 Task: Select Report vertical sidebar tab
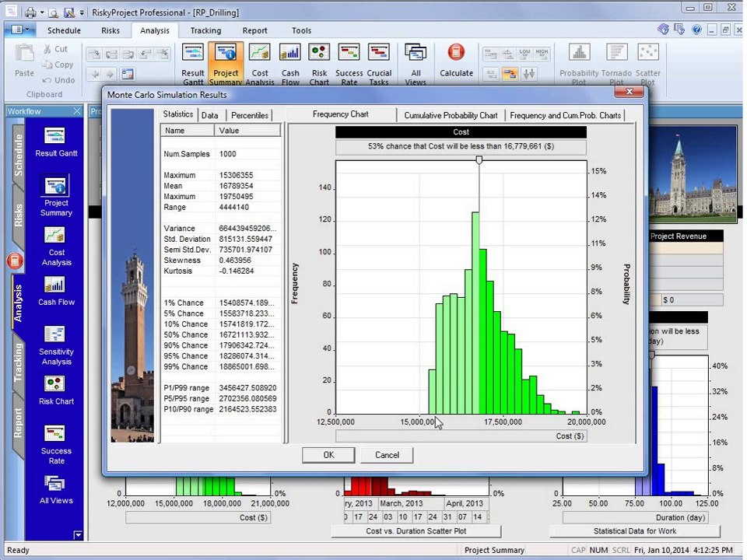18,423
